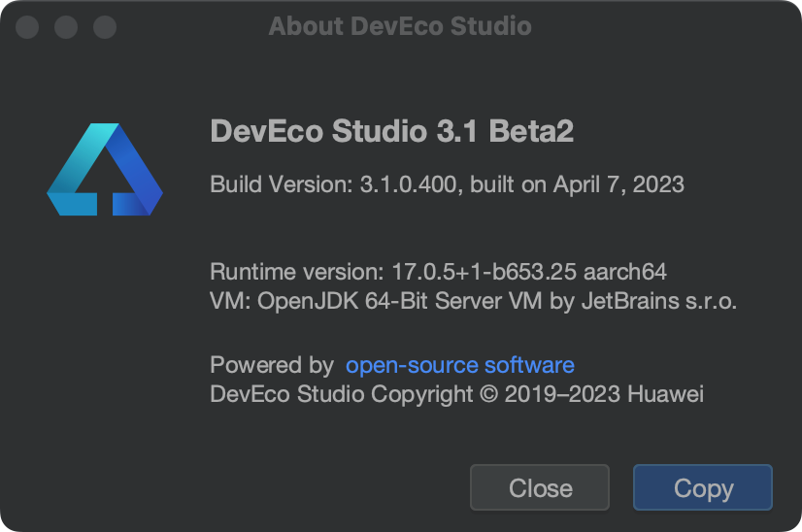Open the open-source software link
Viewport: 802px width, 532px height.
point(460,365)
